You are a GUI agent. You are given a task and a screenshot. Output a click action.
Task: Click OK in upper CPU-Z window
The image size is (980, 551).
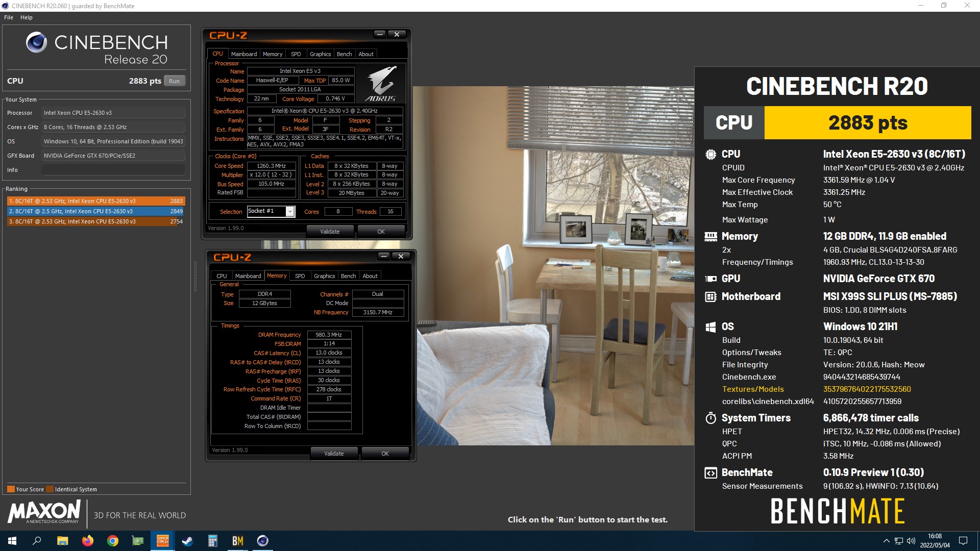[381, 232]
